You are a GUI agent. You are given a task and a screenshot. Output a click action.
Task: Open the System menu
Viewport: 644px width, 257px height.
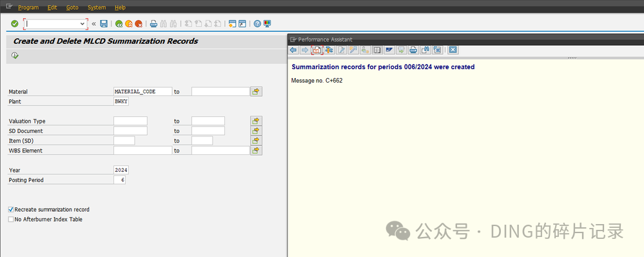coord(97,7)
